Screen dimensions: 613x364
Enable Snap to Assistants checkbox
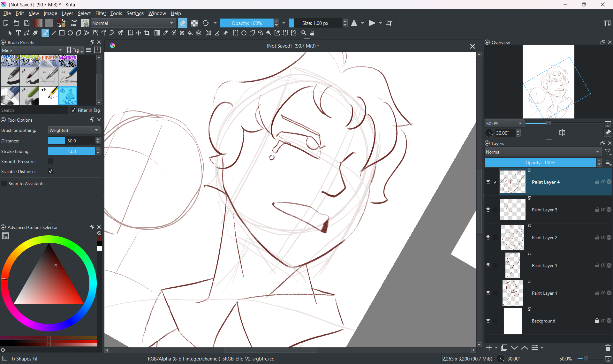tap(4, 184)
